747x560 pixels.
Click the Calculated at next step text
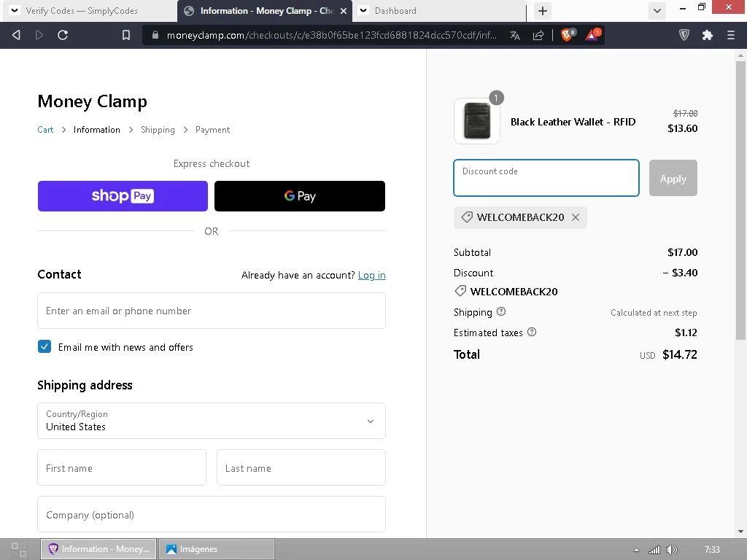654,312
